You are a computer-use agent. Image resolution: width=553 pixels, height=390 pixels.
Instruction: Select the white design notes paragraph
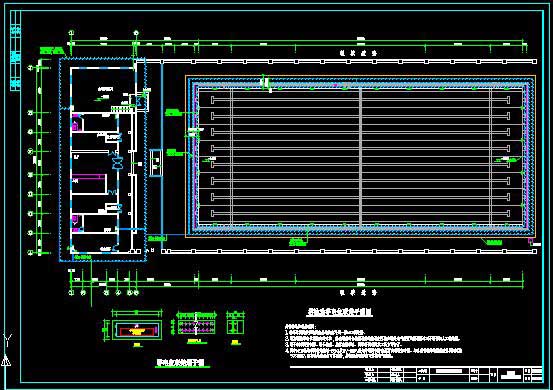pyautogui.click(x=373, y=342)
